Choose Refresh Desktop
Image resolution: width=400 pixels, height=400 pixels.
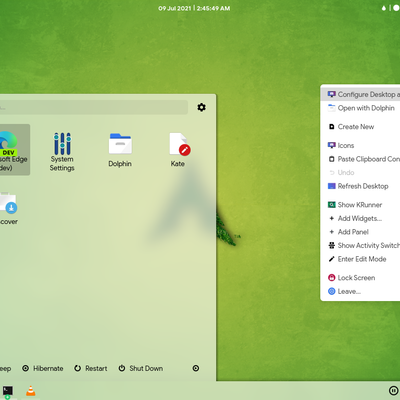click(360, 186)
